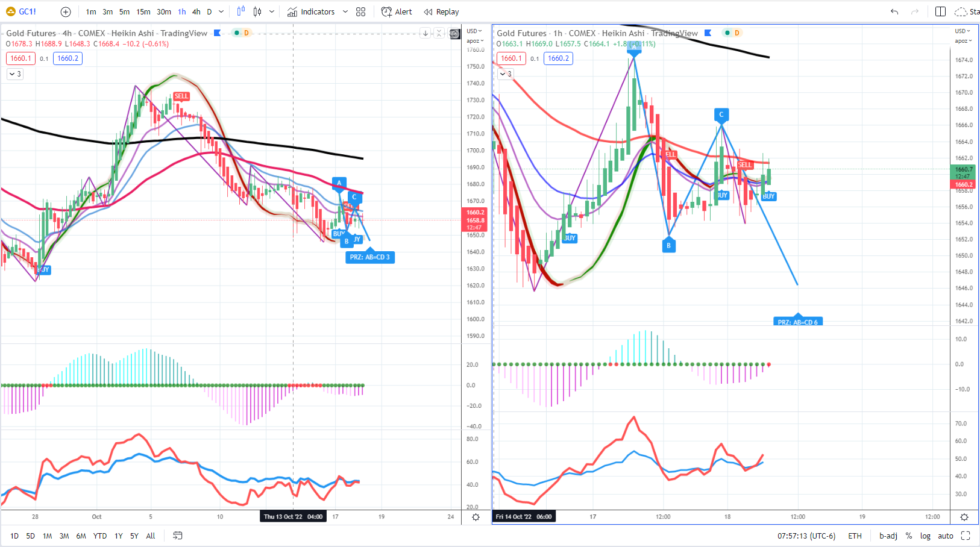Click the fullscreen mode icon
Viewport: 980px width, 547px height.
point(966,536)
